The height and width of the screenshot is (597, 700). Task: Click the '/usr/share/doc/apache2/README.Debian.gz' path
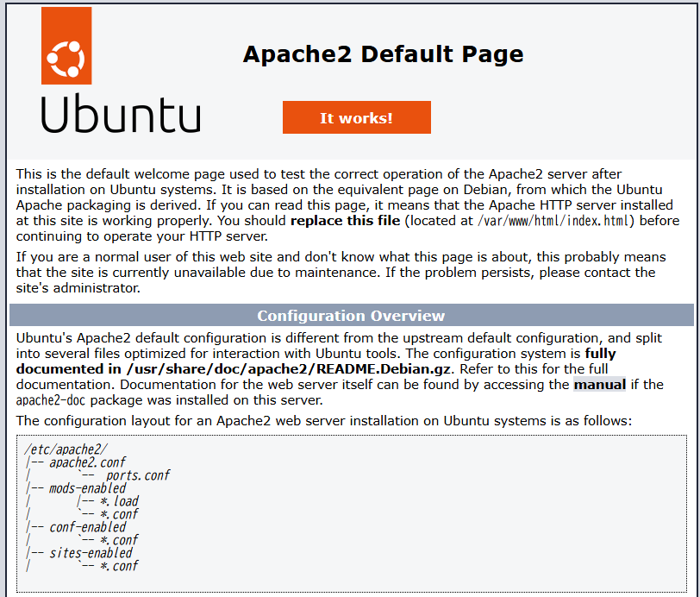289,369
